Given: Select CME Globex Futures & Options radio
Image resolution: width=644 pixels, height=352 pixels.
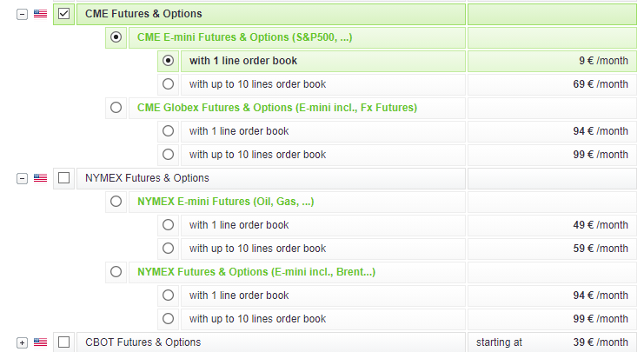Looking at the screenshot, I should click(116, 108).
